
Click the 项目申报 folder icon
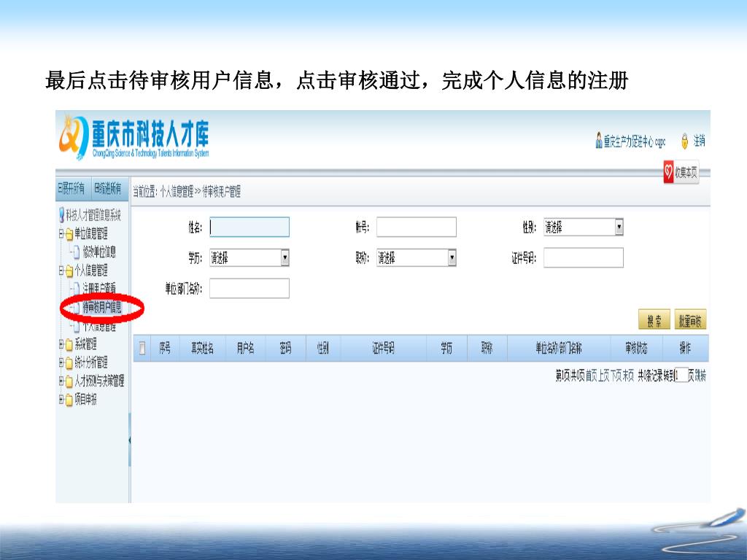pos(69,400)
